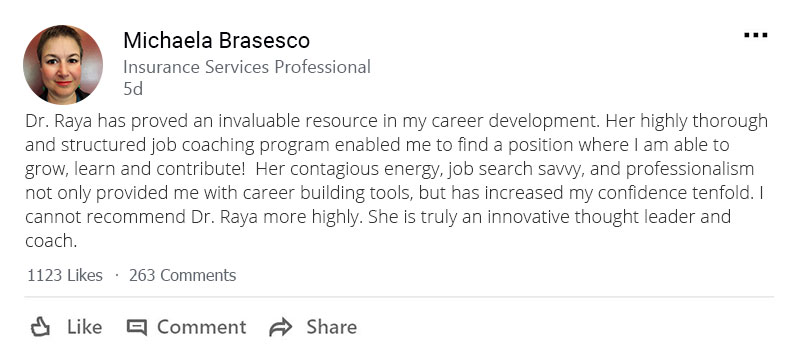Show the 263 Comments thread
This screenshot has height=361, width=800.
coord(182,275)
